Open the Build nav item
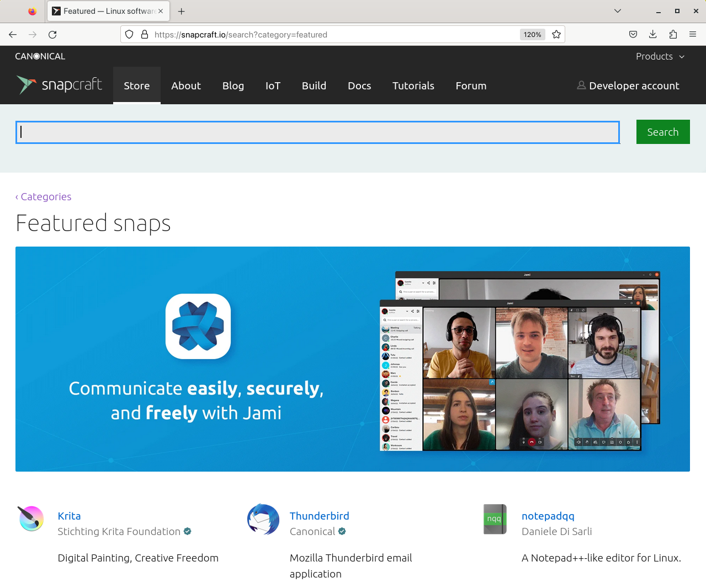Viewport: 706px width, 588px height. (314, 85)
